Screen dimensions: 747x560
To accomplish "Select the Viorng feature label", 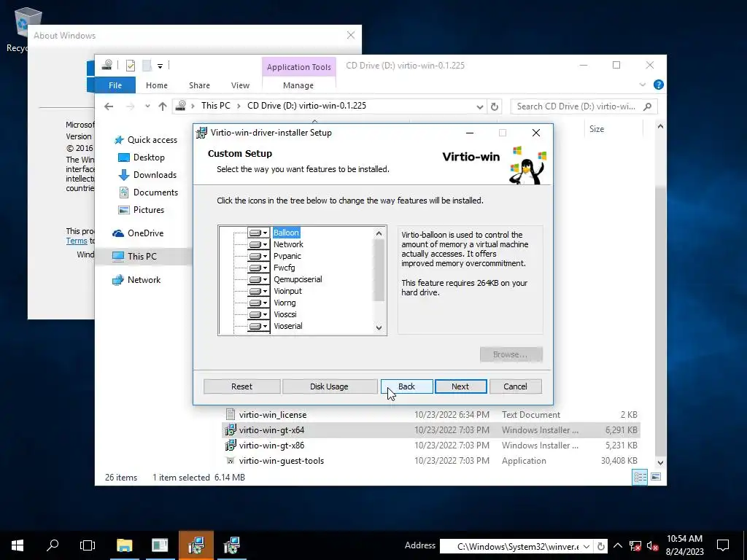I will [x=285, y=303].
